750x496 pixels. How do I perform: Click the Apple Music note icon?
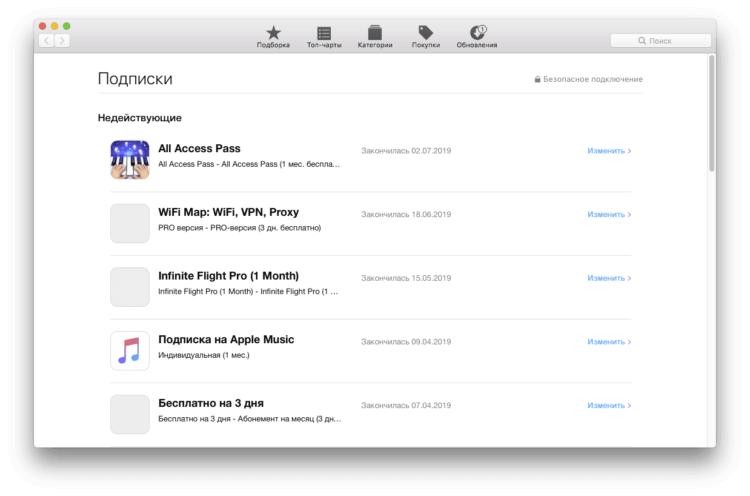[x=130, y=351]
